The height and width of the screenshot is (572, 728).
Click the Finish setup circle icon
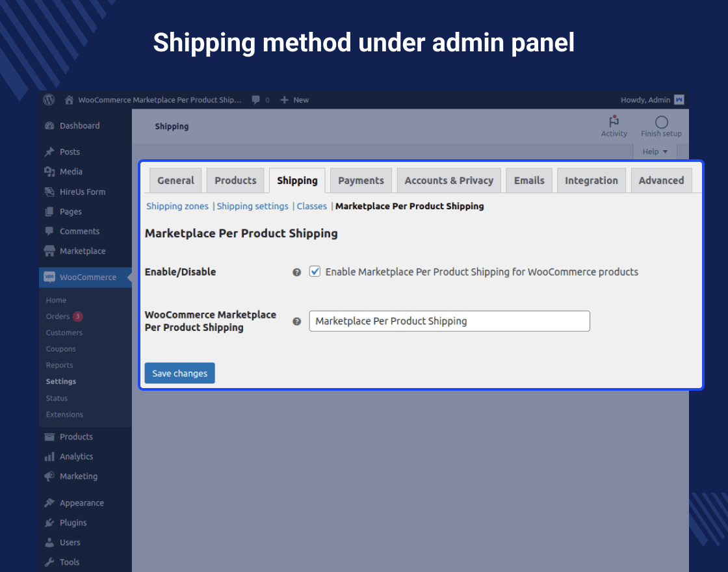click(x=661, y=122)
